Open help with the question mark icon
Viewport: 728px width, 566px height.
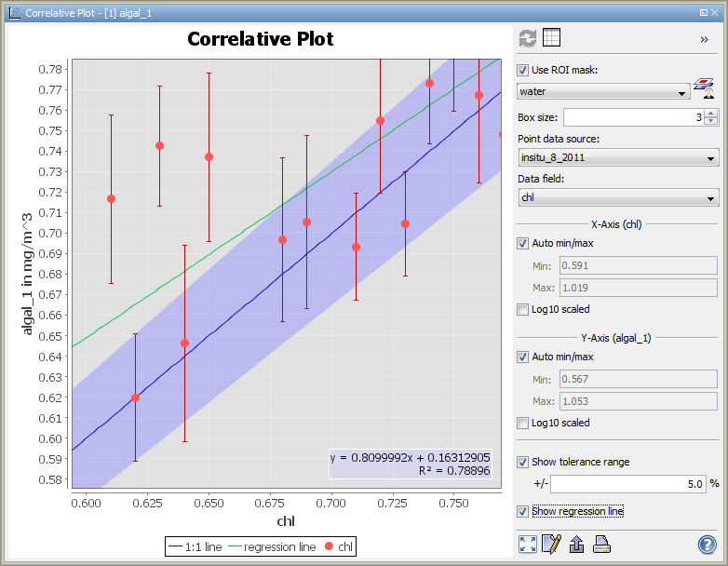point(707,545)
